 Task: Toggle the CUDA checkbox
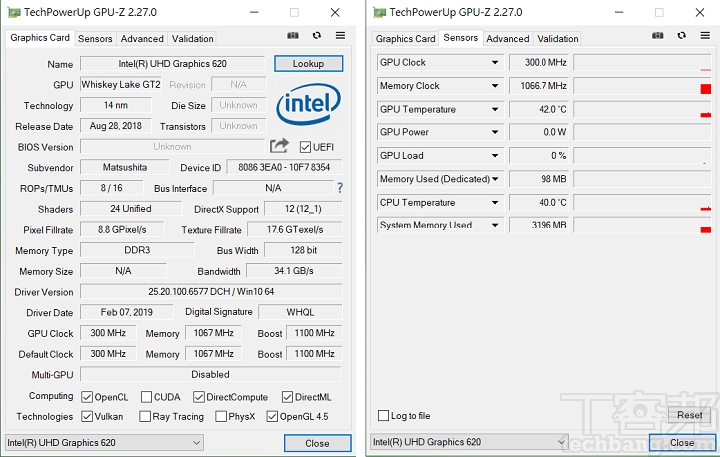pyautogui.click(x=146, y=397)
